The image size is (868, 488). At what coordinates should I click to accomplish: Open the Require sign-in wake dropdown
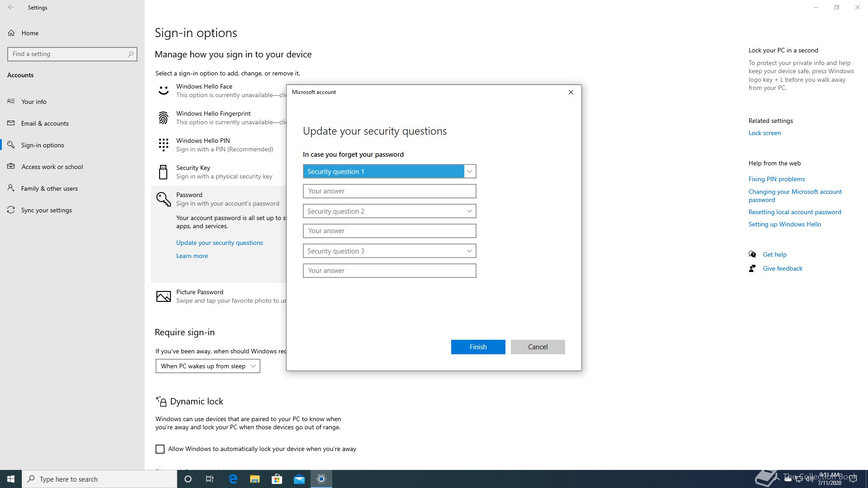tap(208, 366)
